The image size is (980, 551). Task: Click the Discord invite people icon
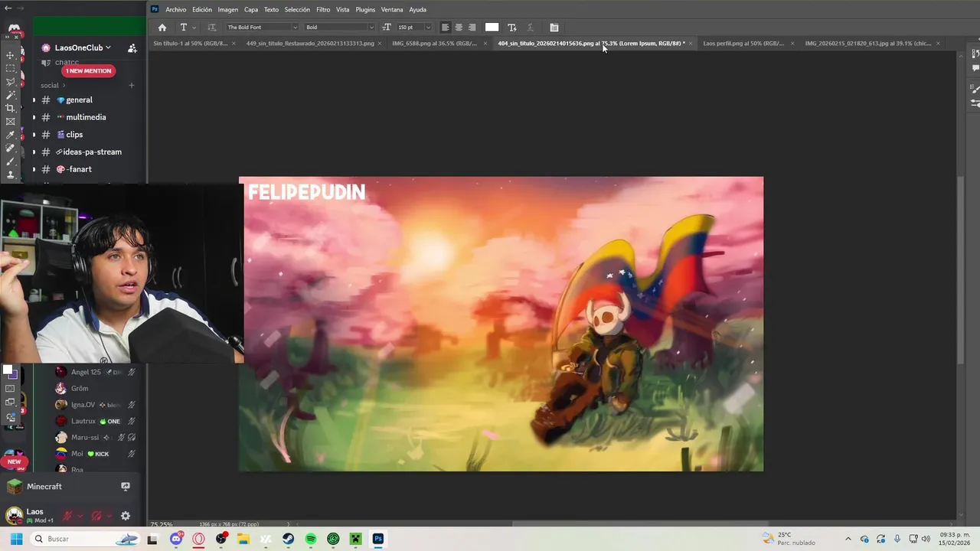point(132,47)
